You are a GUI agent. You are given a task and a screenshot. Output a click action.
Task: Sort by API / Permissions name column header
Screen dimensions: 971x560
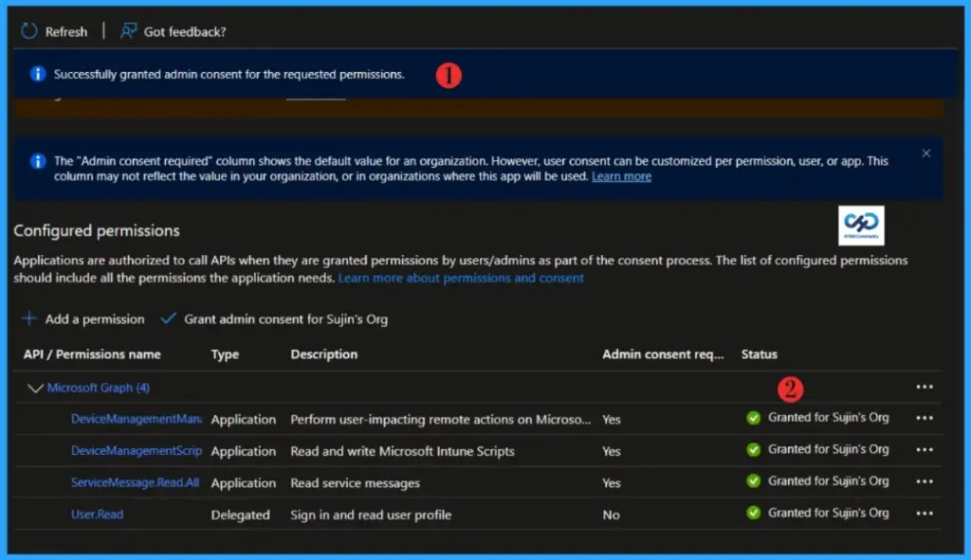pyautogui.click(x=92, y=354)
